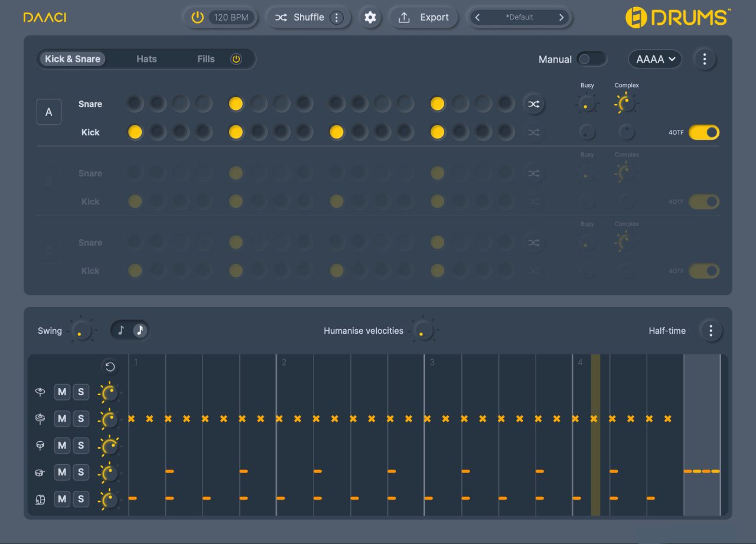This screenshot has height=544, width=756.
Task: Disable the 4OTF toggle in section A
Action: click(703, 132)
